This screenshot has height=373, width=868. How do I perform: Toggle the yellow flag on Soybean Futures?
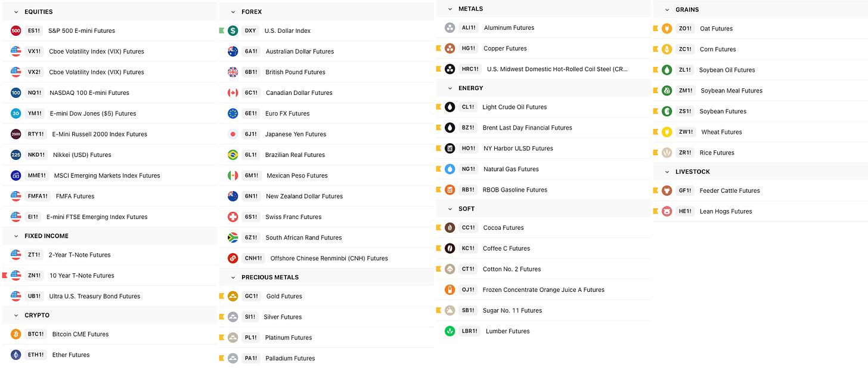click(x=655, y=111)
